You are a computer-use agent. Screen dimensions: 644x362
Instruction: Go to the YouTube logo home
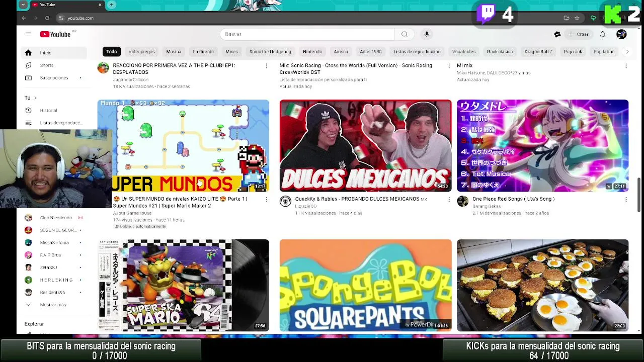[56, 34]
